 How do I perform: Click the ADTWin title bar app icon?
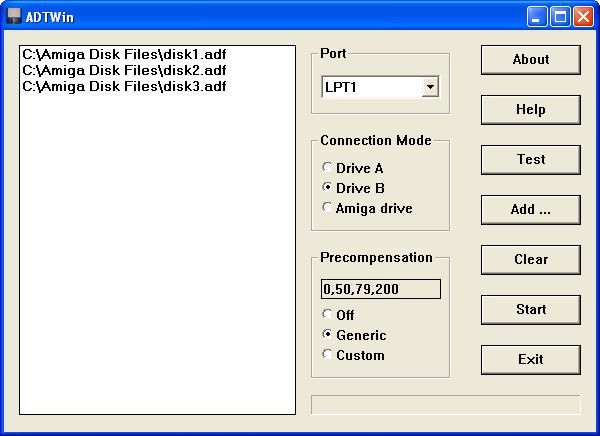(15, 16)
